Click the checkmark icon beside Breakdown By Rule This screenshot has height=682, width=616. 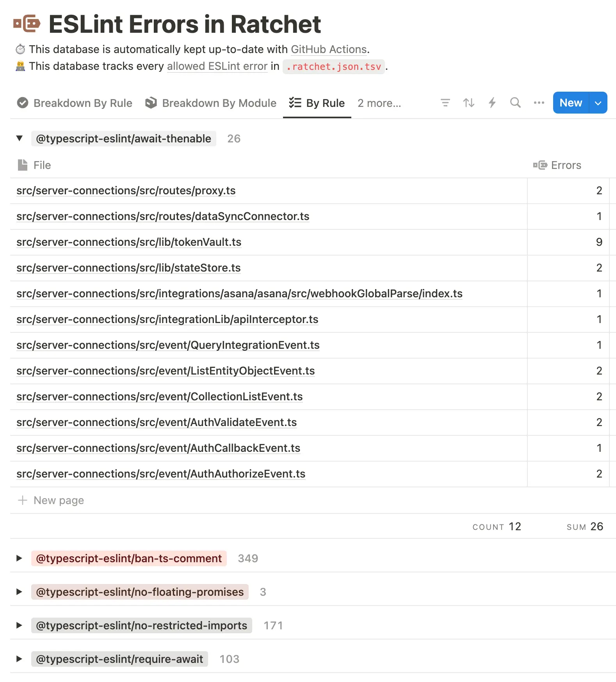coord(23,103)
